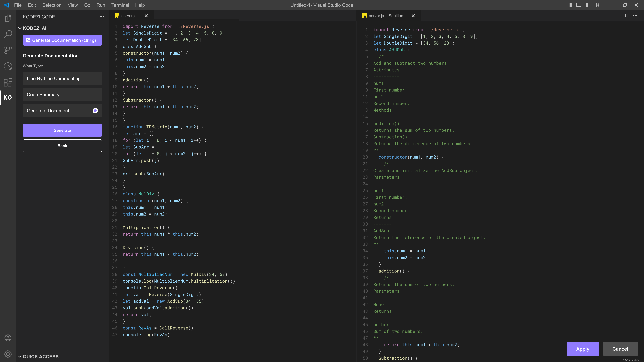Screen dimensions: 644x362
Task: Click the purple Generate button
Action: (x=62, y=130)
